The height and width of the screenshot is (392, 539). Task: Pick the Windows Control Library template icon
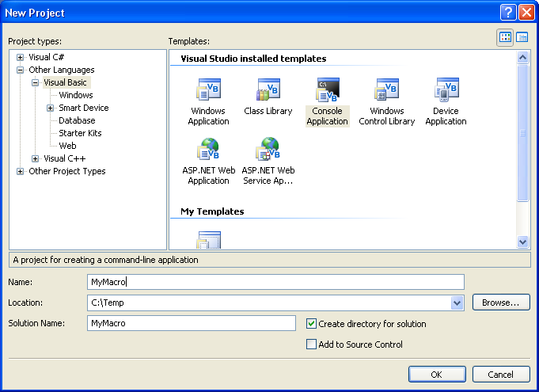click(x=386, y=90)
